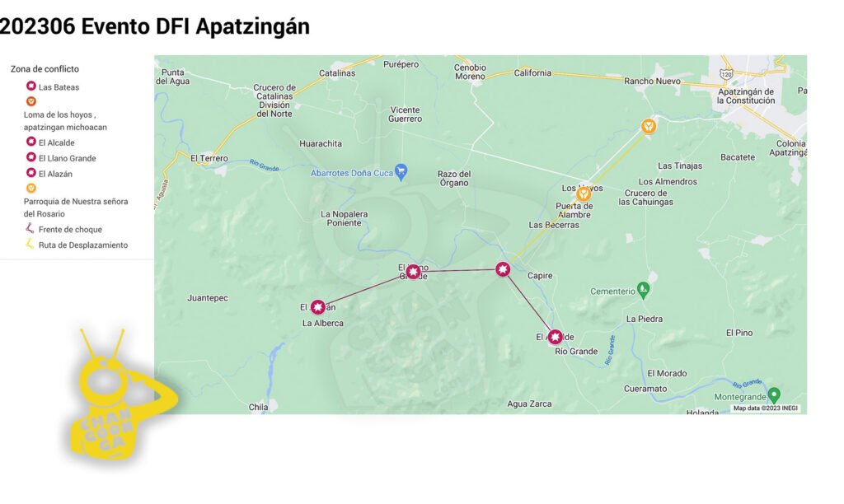
Task: Click the map title 202306 Evento DFI Apatzingán
Action: pyautogui.click(x=155, y=26)
